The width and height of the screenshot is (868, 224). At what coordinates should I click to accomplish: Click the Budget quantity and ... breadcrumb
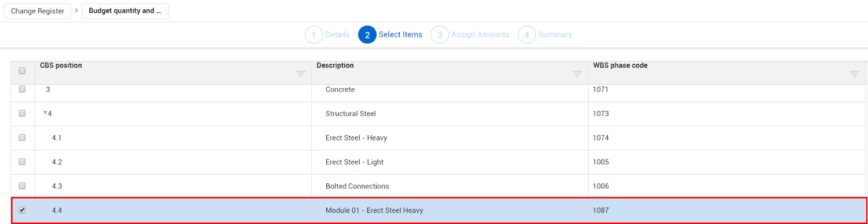(x=125, y=11)
